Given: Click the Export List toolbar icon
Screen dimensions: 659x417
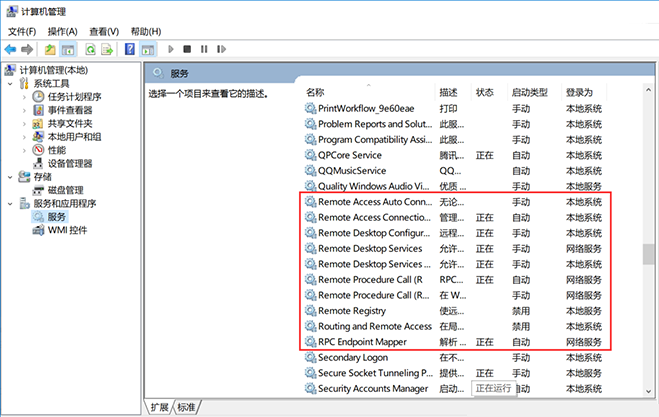Looking at the screenshot, I should [108, 49].
